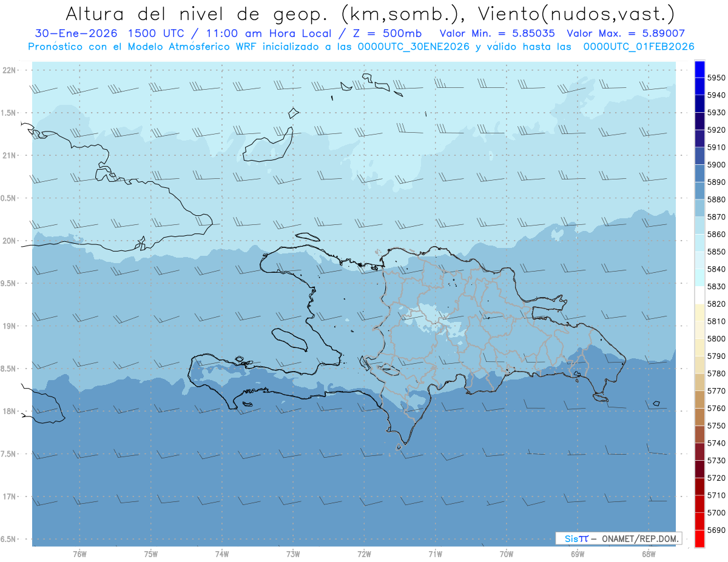Click the 75W longitude label

click(x=151, y=554)
